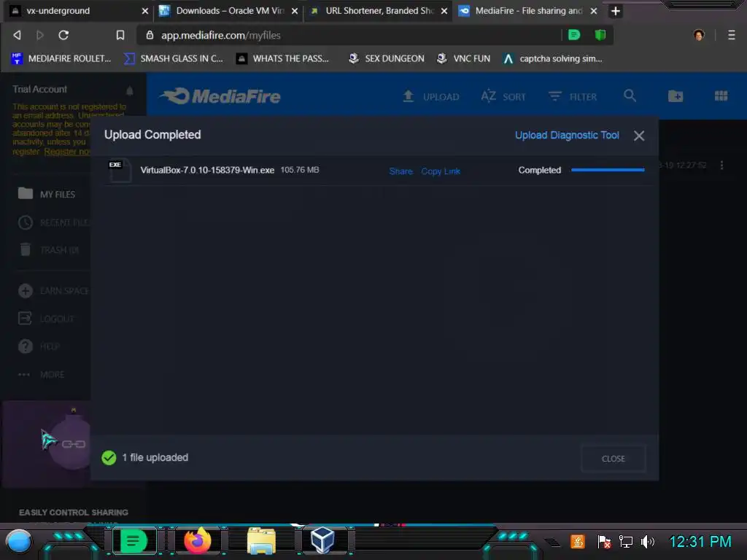Viewport: 747px width, 560px height.
Task: Click the volume speaker tray icon
Action: (648, 542)
